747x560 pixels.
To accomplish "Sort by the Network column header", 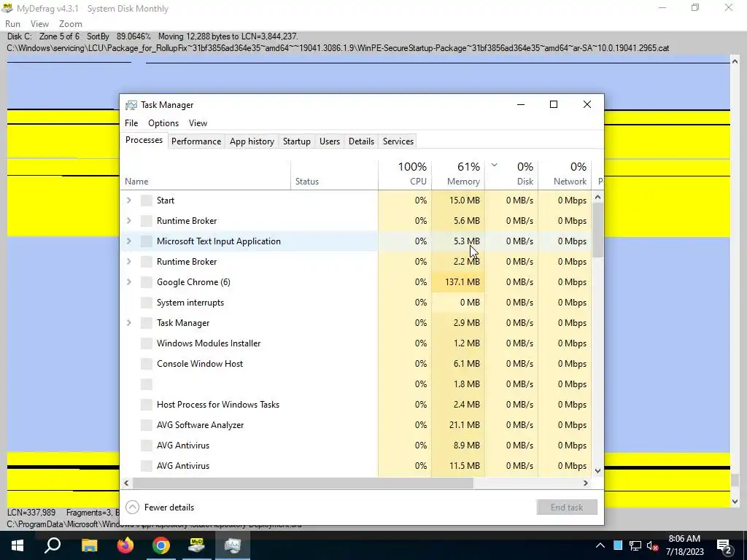I will tap(565, 175).
